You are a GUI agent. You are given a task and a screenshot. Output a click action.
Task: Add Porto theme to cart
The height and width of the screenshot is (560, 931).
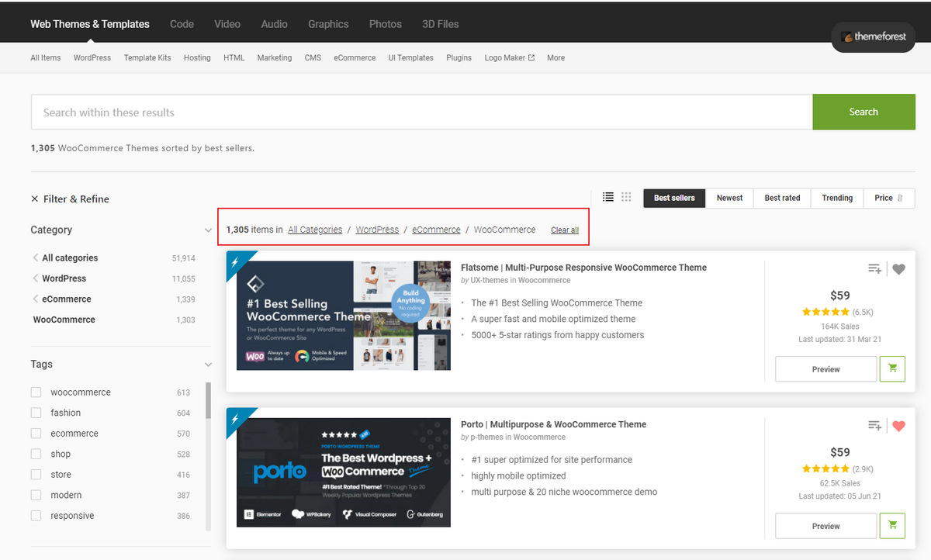(x=892, y=526)
